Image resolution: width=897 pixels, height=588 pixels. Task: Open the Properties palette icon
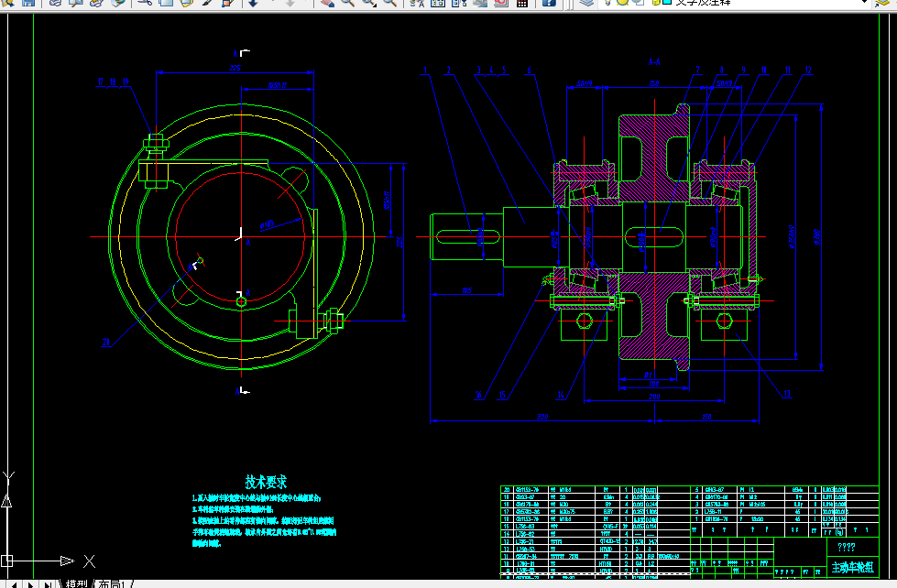[x=417, y=3]
